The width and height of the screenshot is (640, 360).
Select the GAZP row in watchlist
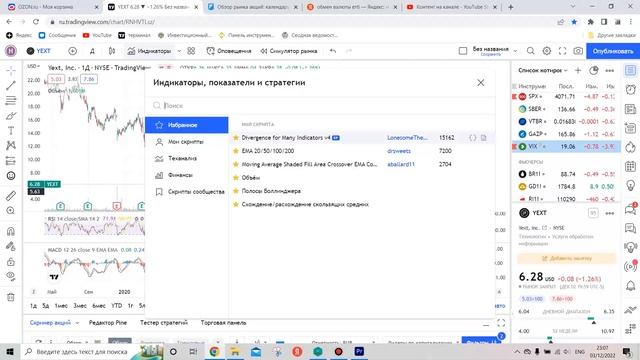pos(566,134)
